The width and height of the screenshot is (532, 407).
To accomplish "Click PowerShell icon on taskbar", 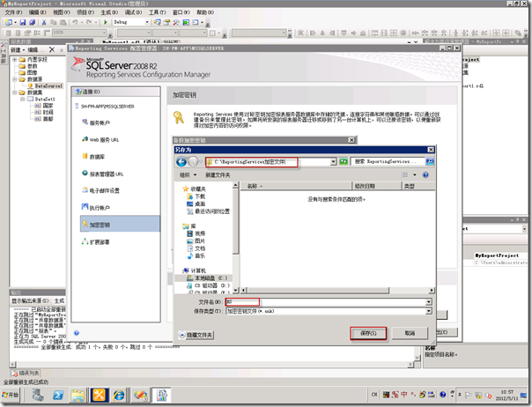I will (x=58, y=396).
